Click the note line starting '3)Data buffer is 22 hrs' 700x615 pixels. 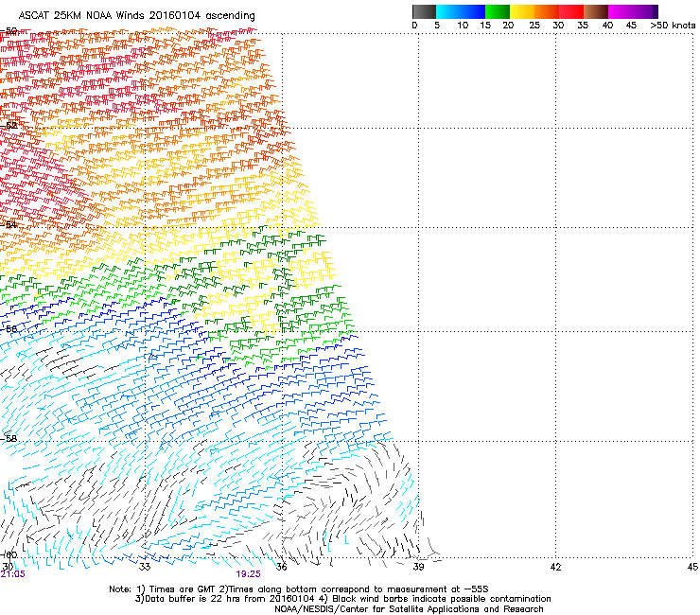342,599
